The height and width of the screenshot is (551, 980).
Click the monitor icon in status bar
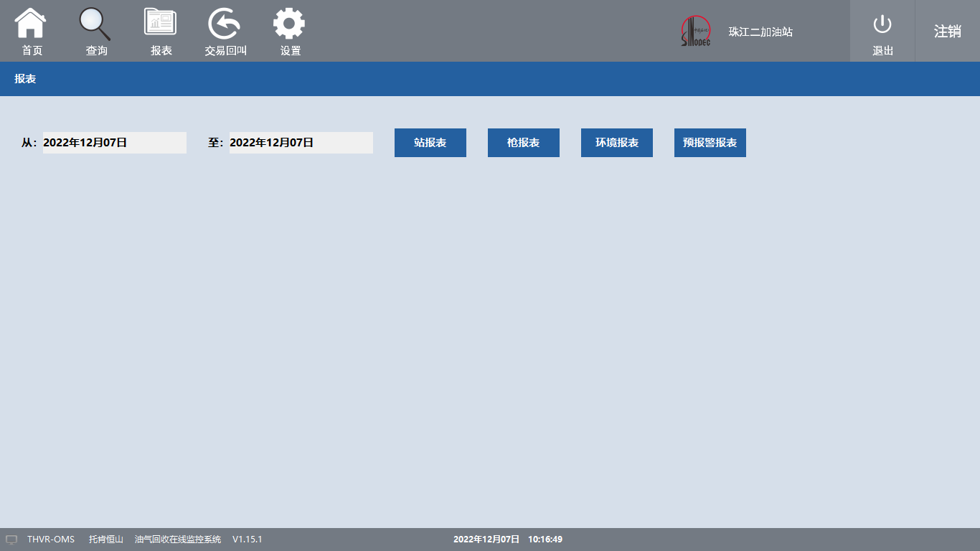[11, 540]
